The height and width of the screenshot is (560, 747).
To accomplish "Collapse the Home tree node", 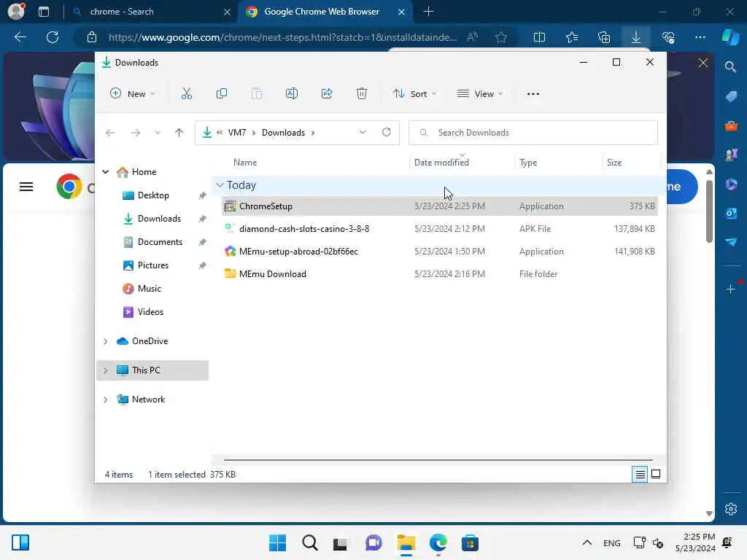I will 105,172.
